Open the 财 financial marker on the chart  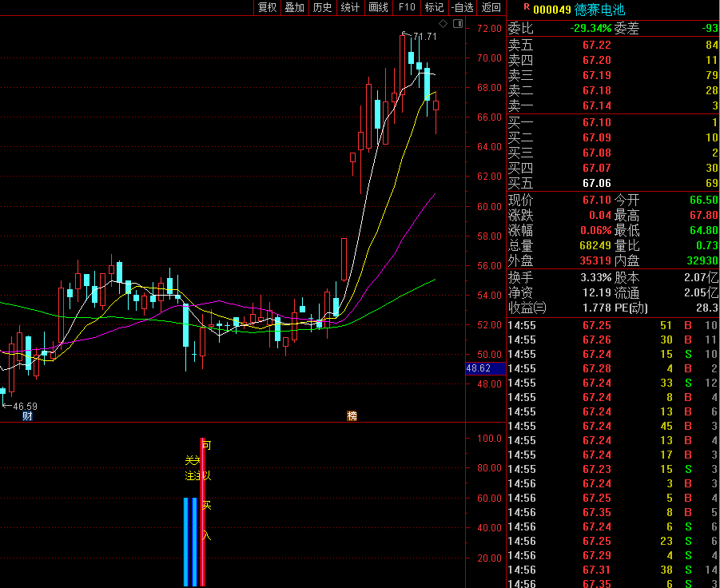27,416
